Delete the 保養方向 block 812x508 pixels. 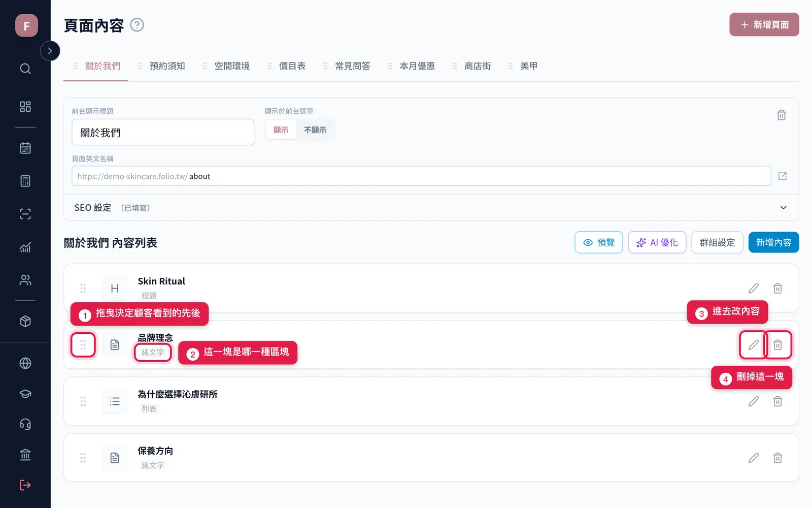(x=777, y=458)
